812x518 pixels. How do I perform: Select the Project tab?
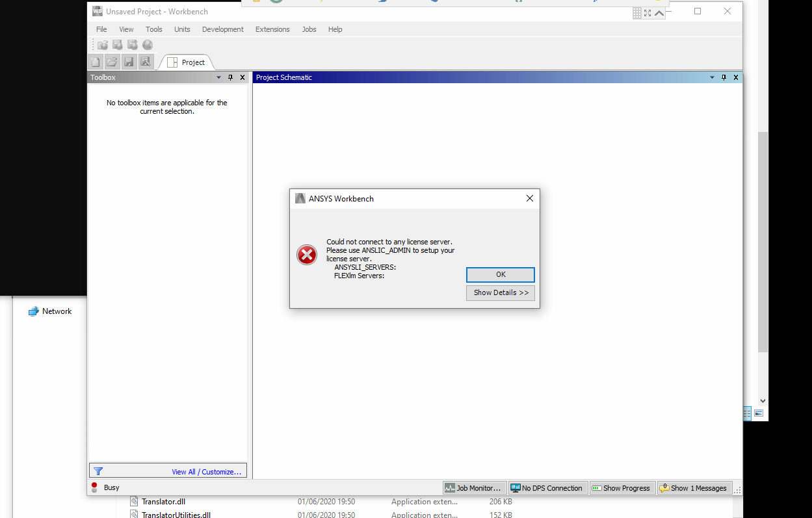point(186,62)
